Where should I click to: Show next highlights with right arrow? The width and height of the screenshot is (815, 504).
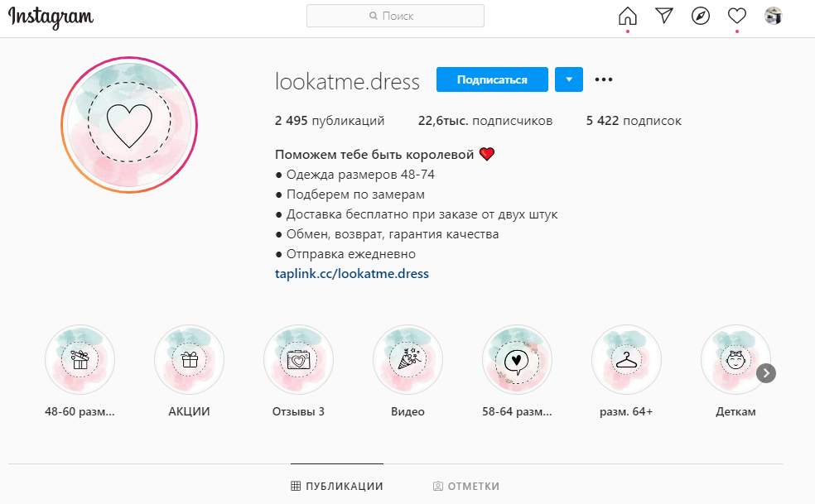[766, 373]
